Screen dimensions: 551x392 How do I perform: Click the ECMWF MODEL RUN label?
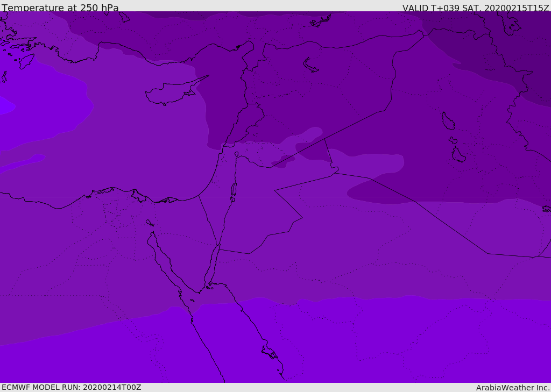72,387
